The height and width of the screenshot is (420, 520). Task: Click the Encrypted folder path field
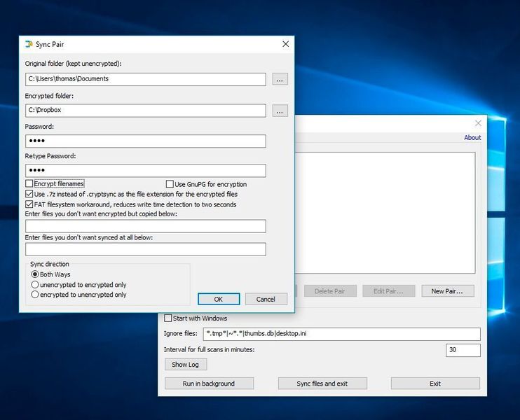pos(146,111)
